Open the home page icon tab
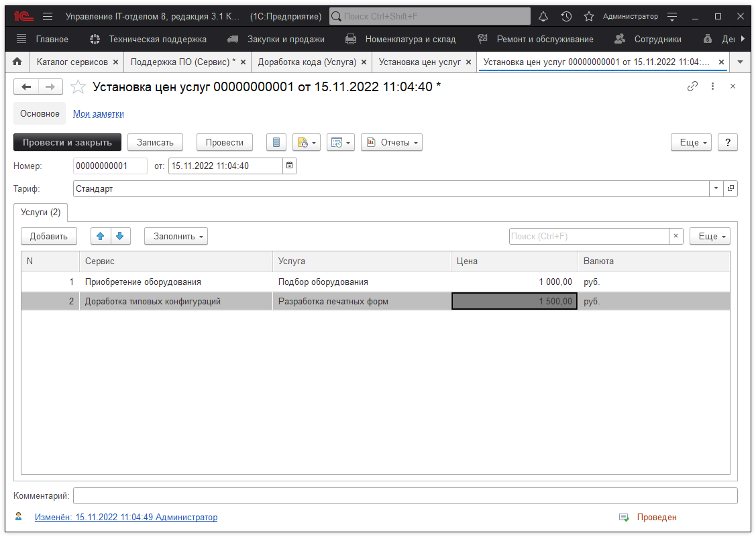The height and width of the screenshot is (537, 756). pyautogui.click(x=17, y=62)
